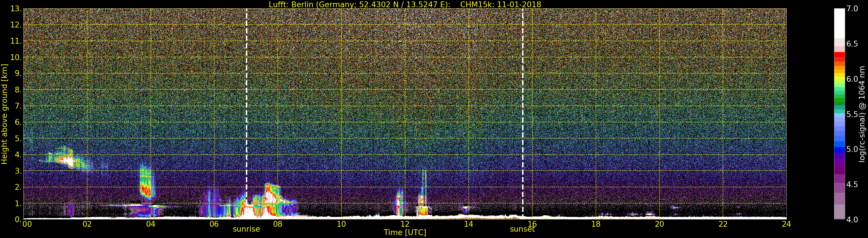
Task: Click the 'Height above ground [km]' axis label
Action: coord(4,114)
